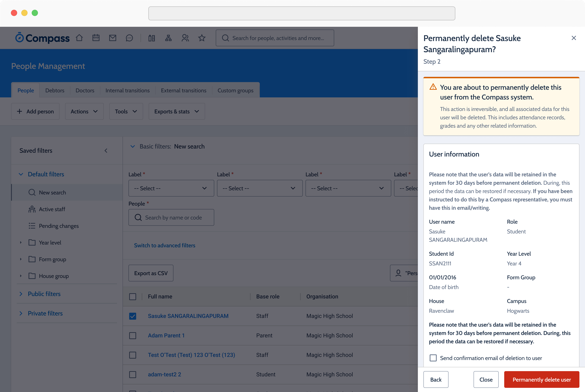Open the Actions dropdown

(x=84, y=111)
